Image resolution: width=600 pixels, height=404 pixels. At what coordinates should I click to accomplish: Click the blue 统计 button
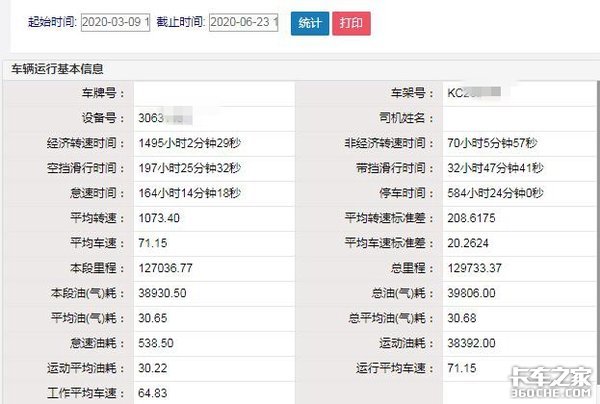click(310, 23)
